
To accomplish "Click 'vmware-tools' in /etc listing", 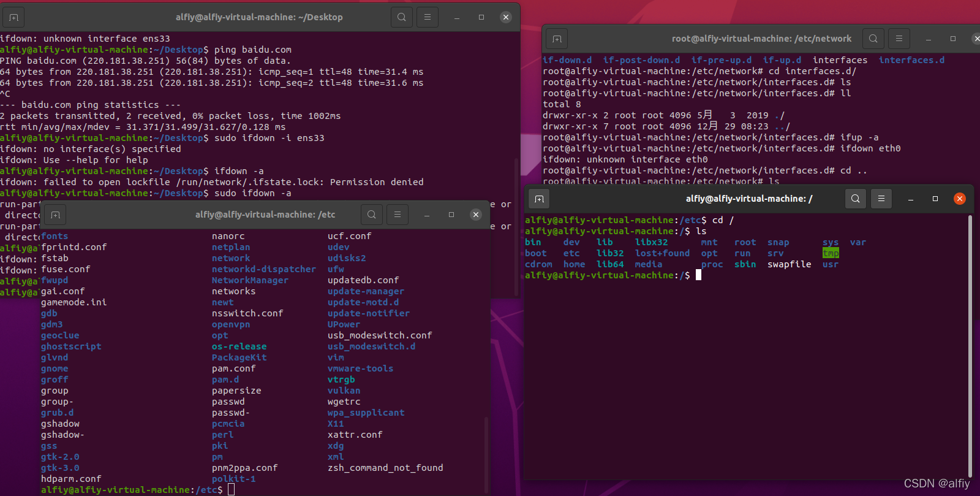I will [x=360, y=368].
